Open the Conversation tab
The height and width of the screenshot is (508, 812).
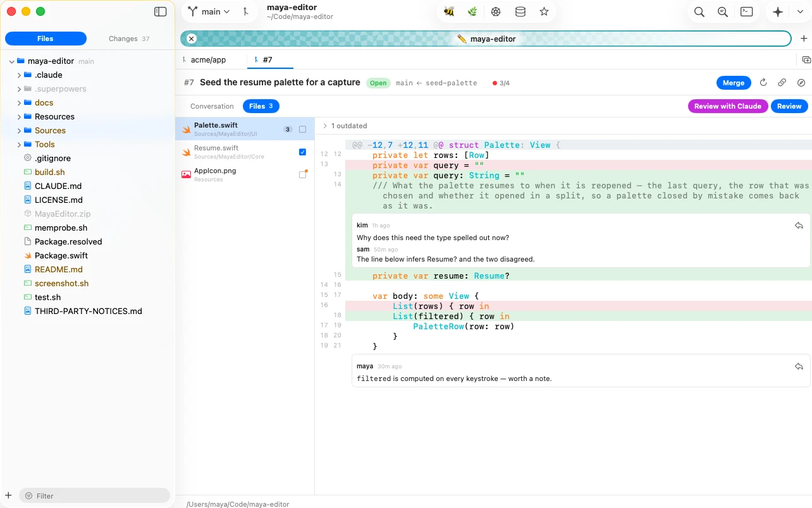tap(212, 106)
